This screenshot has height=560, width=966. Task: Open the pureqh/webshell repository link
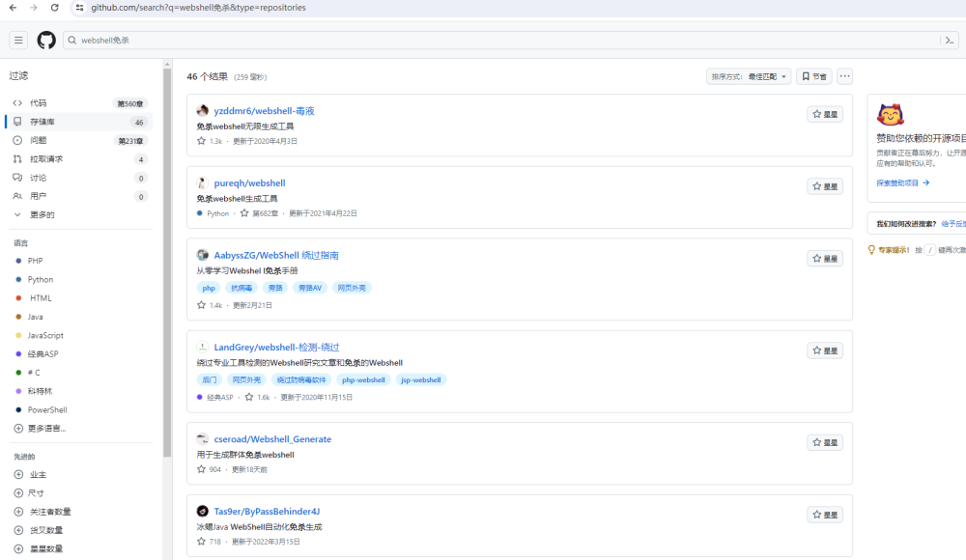point(249,183)
